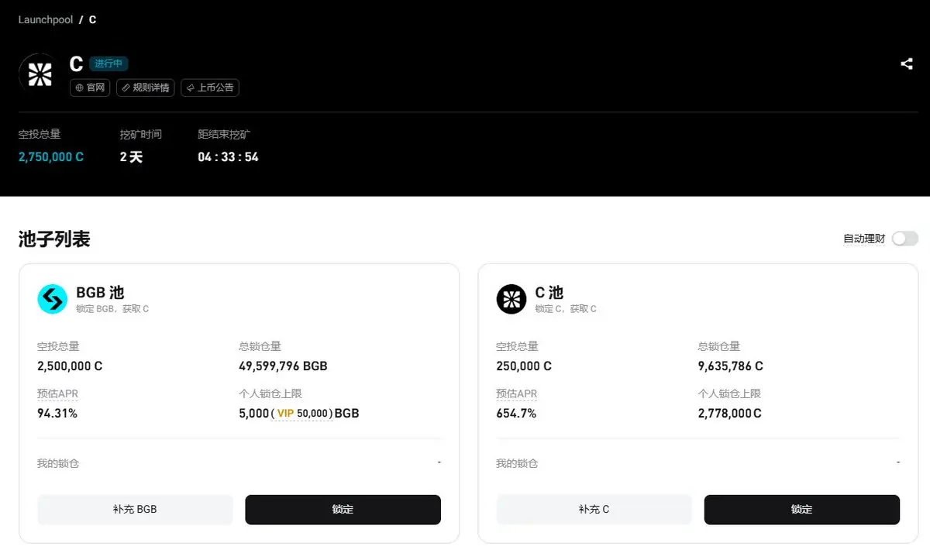Click the VIP 50,000 limit text
The width and height of the screenshot is (930, 560).
tap(302, 414)
